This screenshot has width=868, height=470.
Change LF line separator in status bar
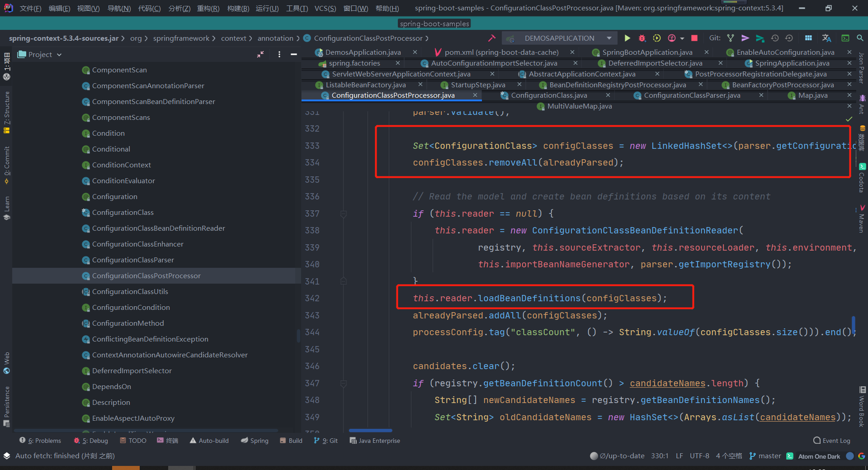point(679,456)
